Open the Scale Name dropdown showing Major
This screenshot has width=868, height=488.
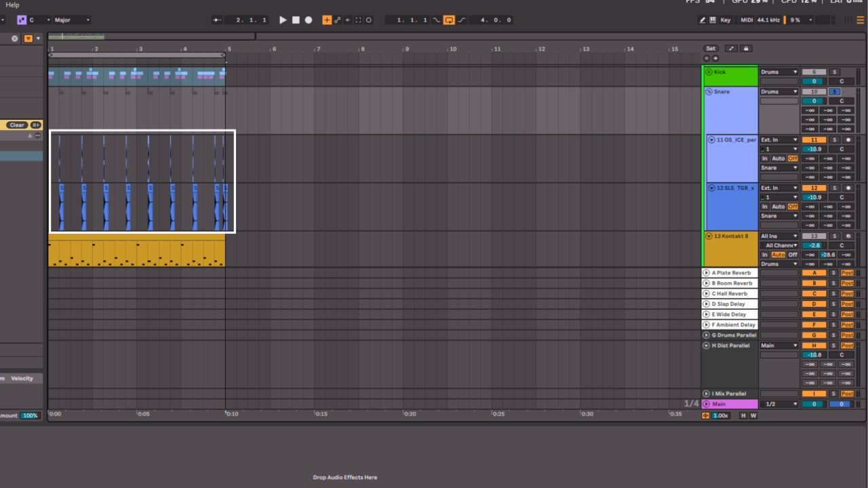72,20
